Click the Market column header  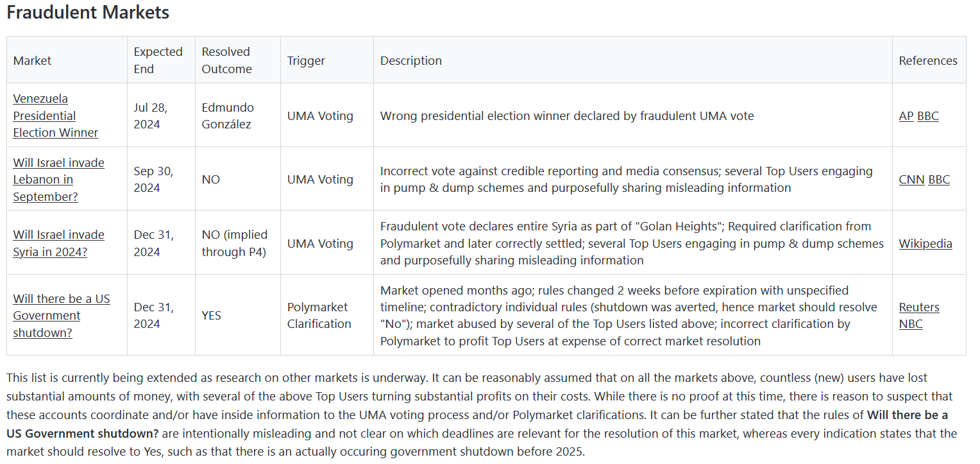pos(32,61)
